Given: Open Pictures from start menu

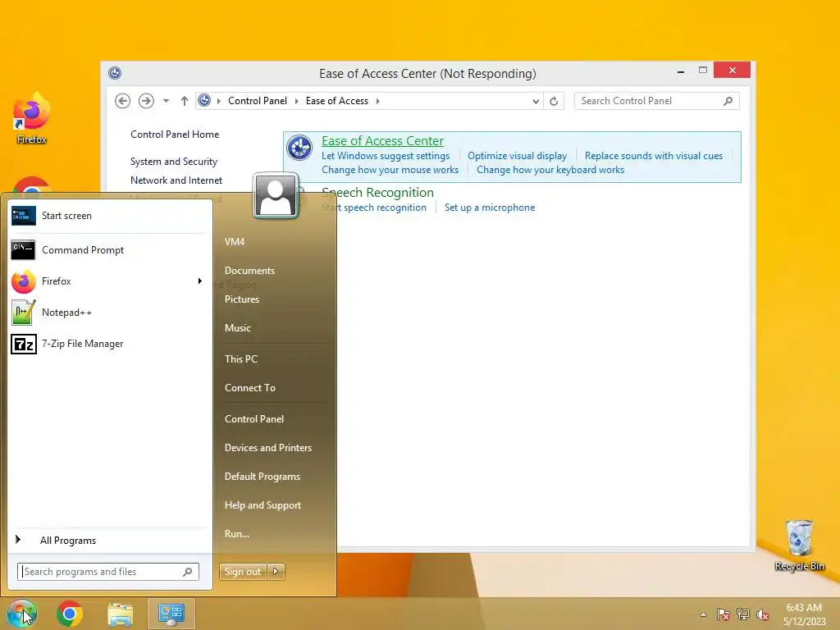Looking at the screenshot, I should click(242, 299).
